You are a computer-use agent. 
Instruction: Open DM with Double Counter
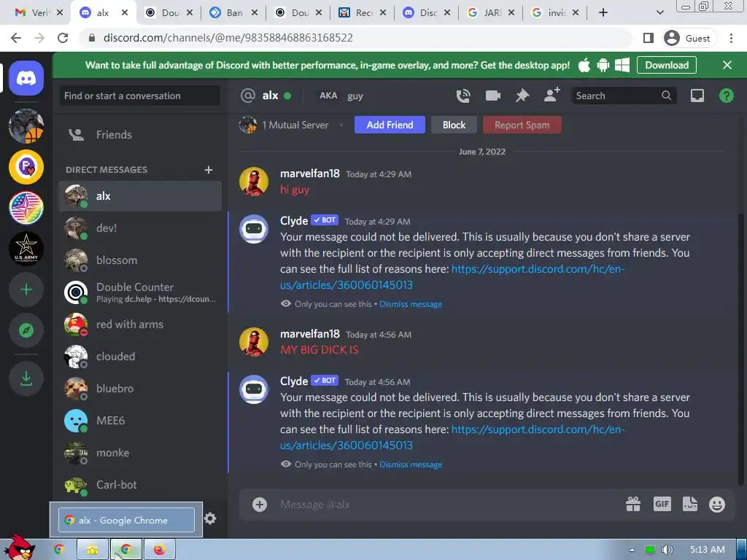point(140,292)
